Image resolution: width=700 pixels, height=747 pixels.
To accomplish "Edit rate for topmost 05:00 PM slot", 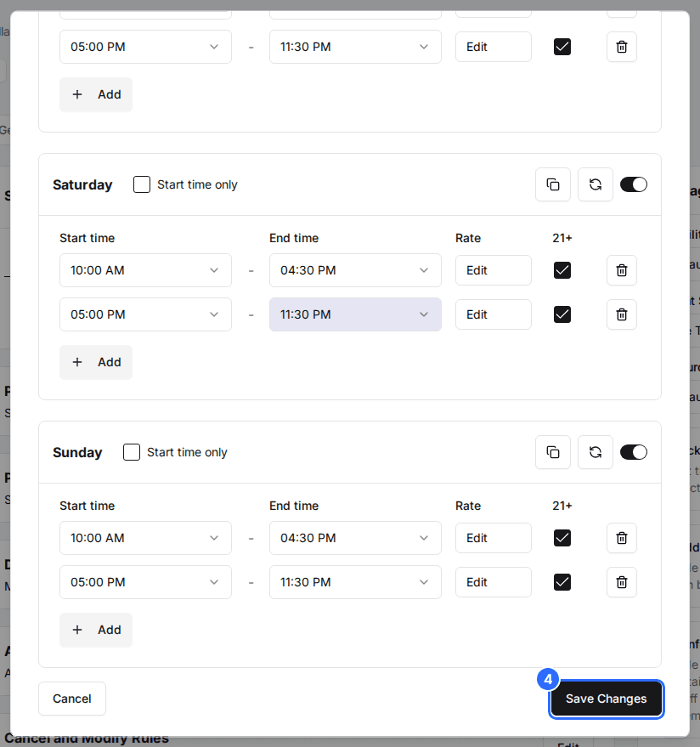I will [x=494, y=47].
